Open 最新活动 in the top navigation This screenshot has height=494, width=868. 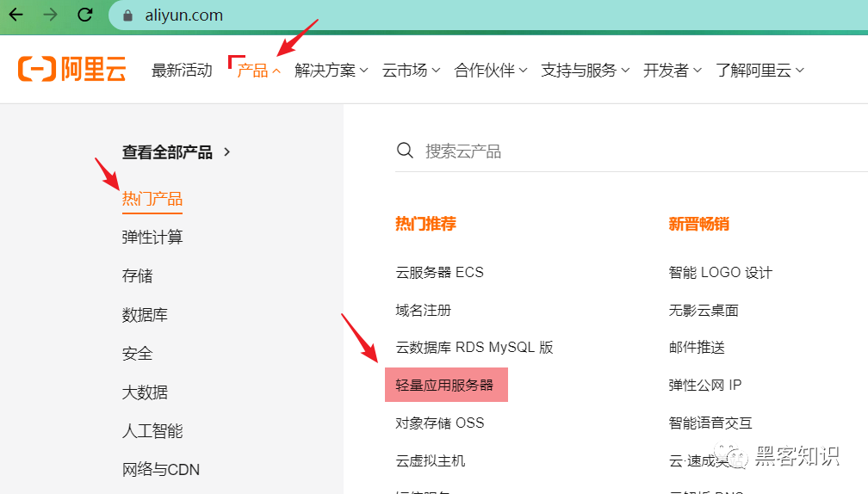tap(182, 71)
